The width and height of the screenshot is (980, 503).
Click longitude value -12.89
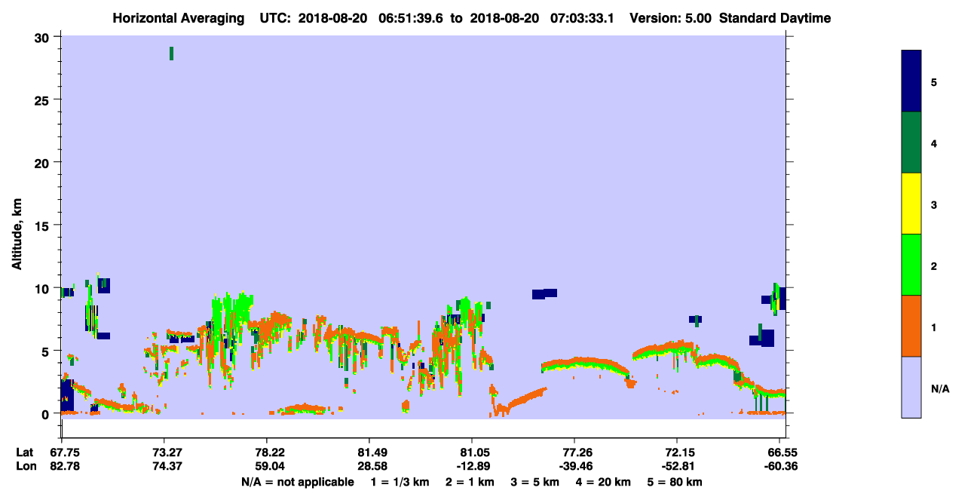point(472,466)
